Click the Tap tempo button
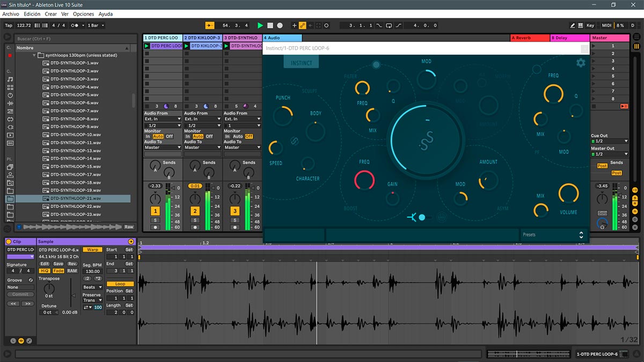The width and height of the screenshot is (644, 362). [x=9, y=25]
